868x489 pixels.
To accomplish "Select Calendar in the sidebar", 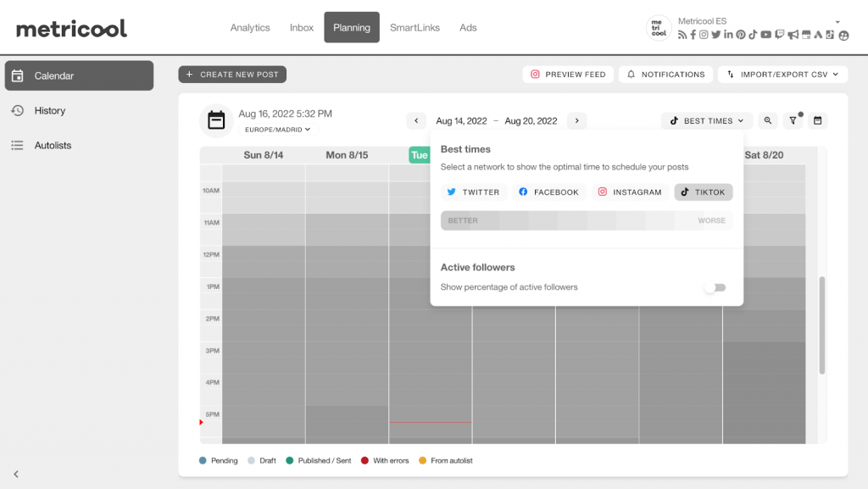I will (x=79, y=75).
